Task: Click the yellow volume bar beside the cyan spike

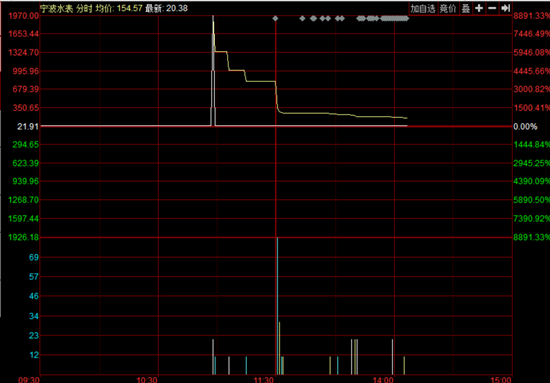Action: coord(280,348)
